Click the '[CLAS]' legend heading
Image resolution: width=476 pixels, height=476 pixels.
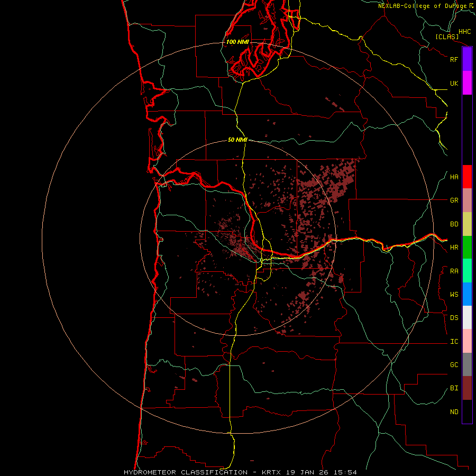447,37
